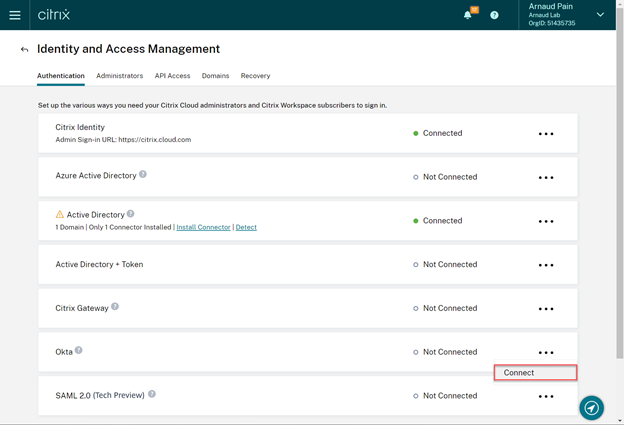Open the Citrix Gateway options ellipsis
The height and width of the screenshot is (425, 624).
coord(546,309)
